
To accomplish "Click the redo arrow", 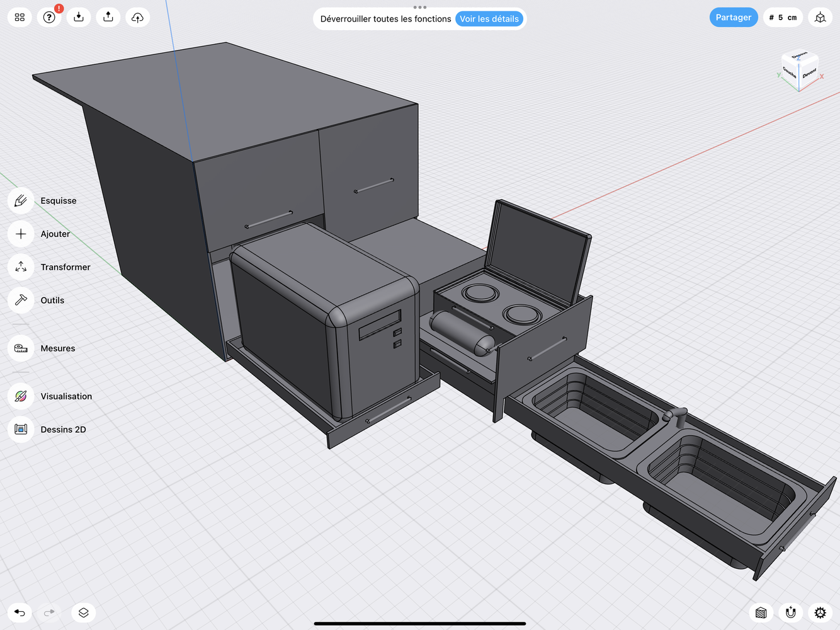I will (49, 612).
